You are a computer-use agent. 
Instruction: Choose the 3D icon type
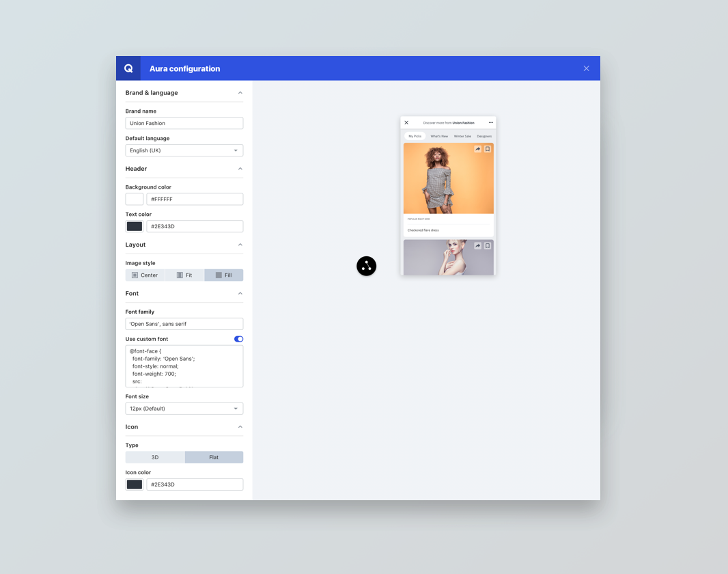pos(155,457)
